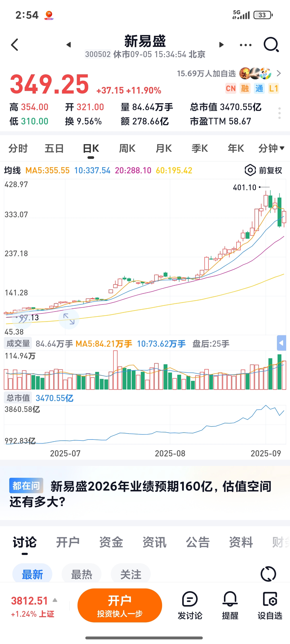290x644 pixels.
Task: Tap the 3812.51 上证 index value
Action: (x=29, y=601)
